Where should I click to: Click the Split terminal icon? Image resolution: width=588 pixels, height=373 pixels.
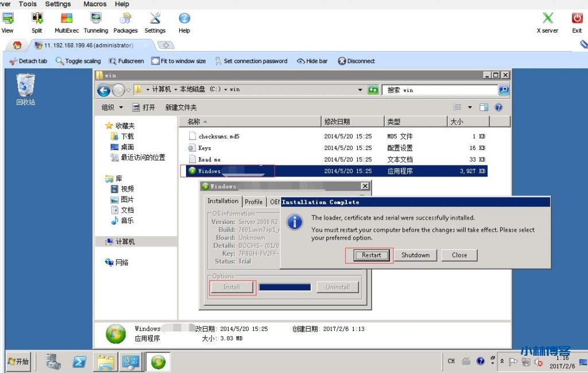37,22
